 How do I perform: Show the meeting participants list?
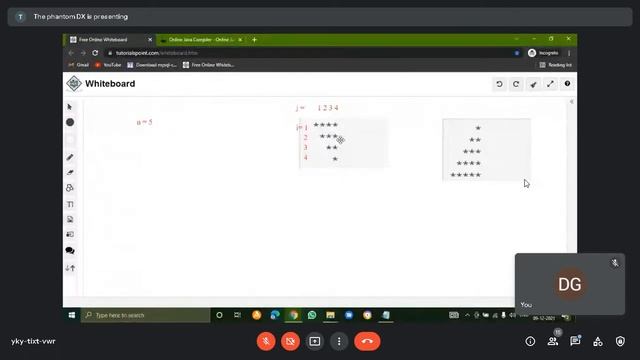[553, 341]
